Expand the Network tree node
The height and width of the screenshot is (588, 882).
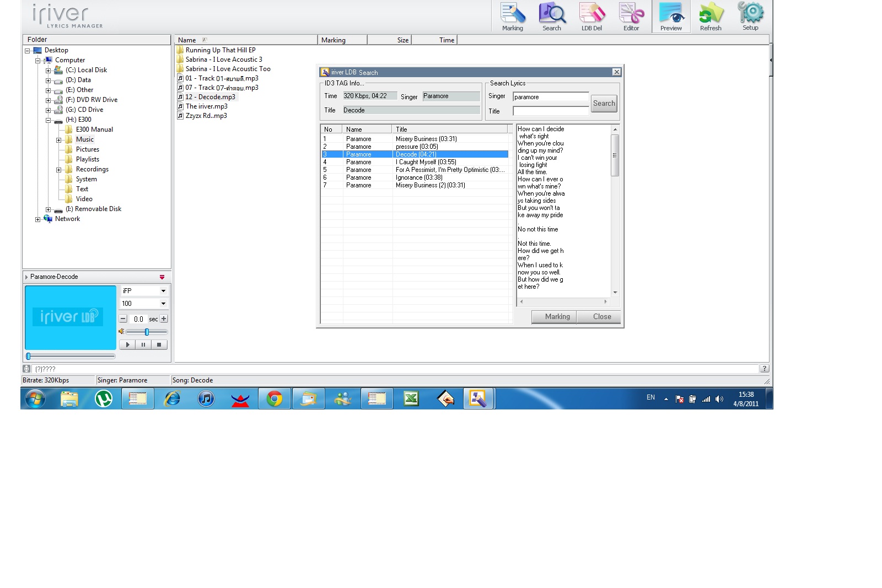37,219
